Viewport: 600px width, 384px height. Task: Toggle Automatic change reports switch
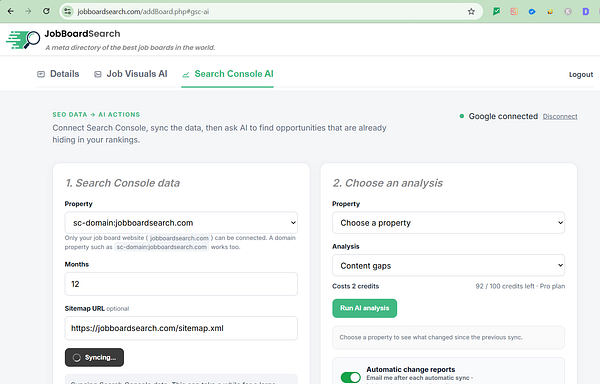click(x=351, y=377)
